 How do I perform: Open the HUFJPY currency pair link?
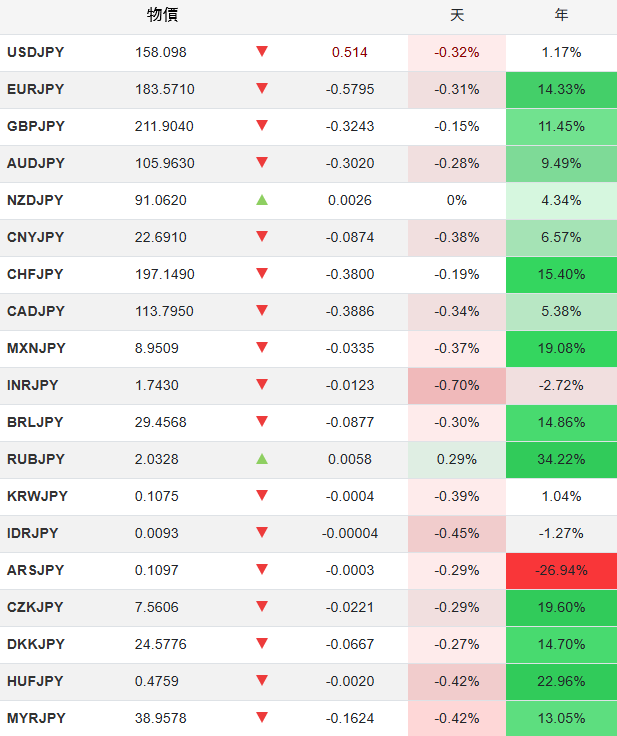coord(35,681)
